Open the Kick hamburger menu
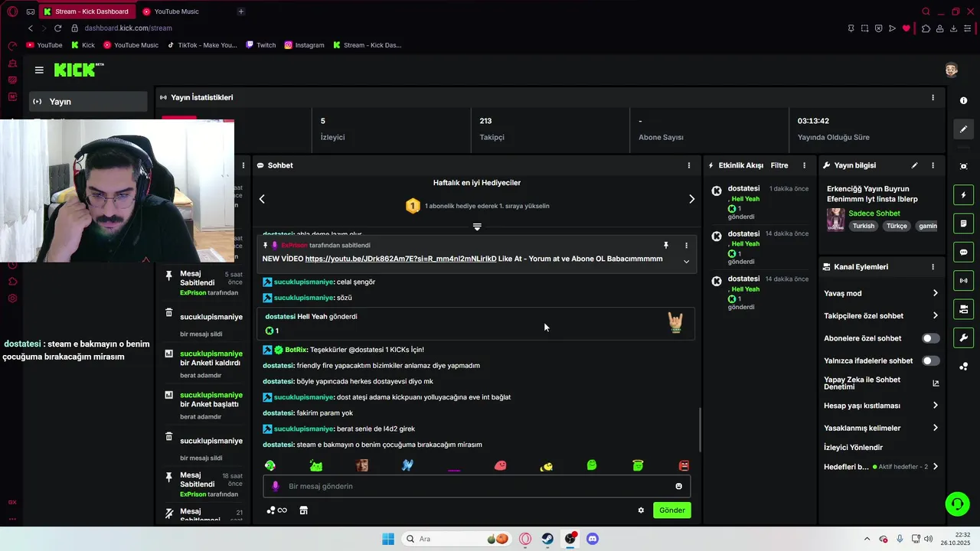Screen dimensions: 980x551 (39, 70)
